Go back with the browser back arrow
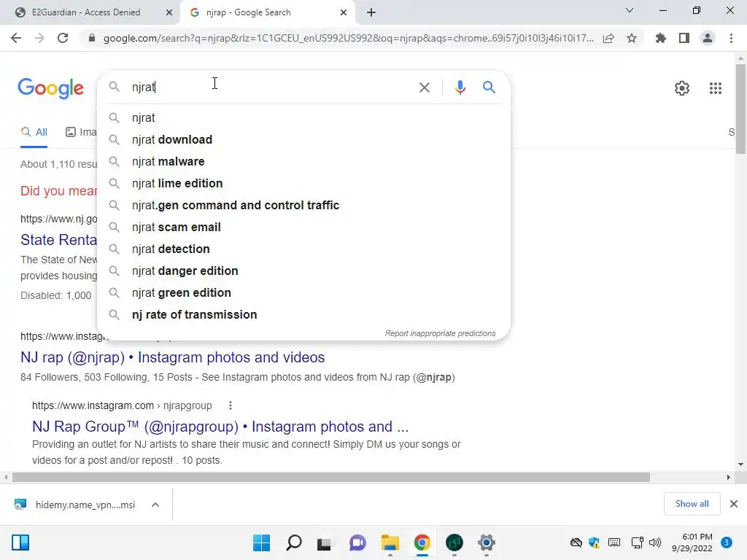This screenshot has height=560, width=747. (x=16, y=38)
